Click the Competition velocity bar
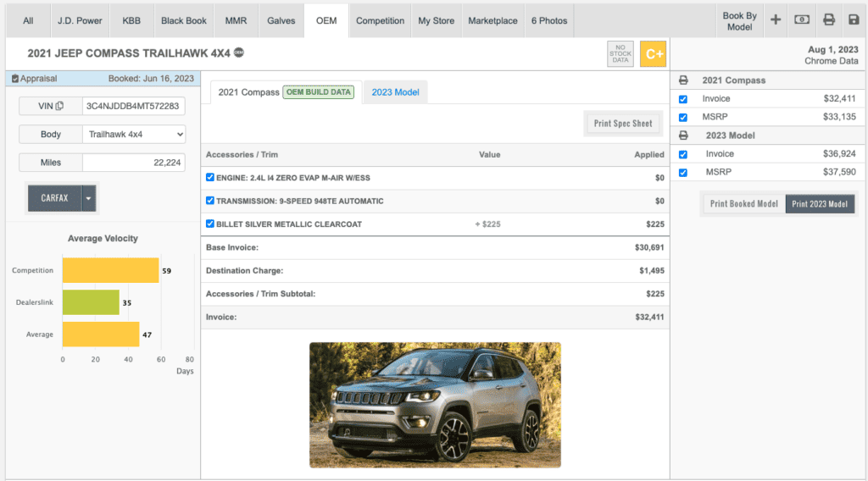The width and height of the screenshot is (868, 481). point(111,270)
